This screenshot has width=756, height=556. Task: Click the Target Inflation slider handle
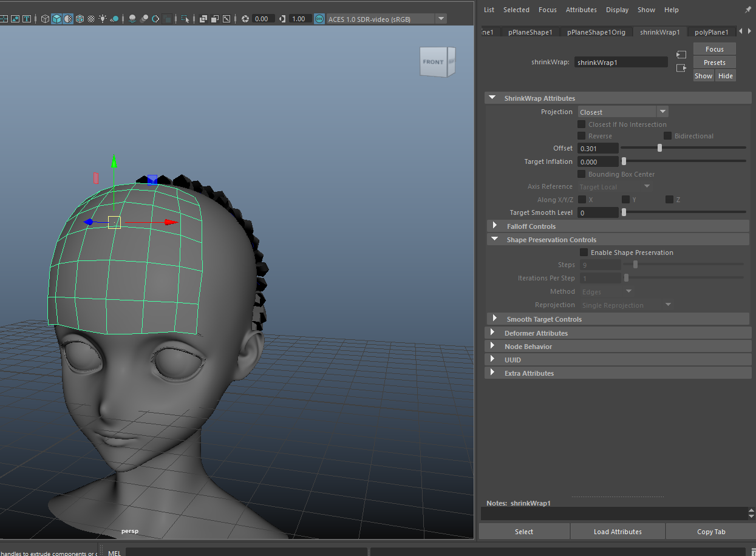(x=624, y=161)
